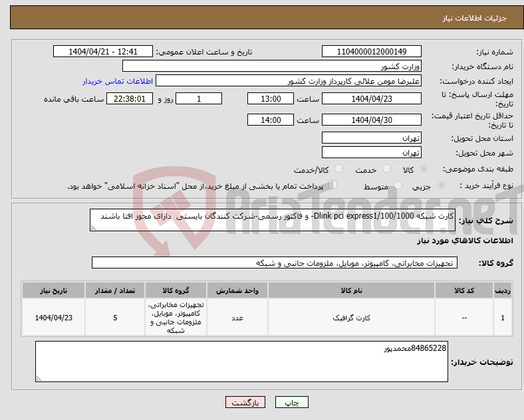This screenshot has width=524, height=420.
Task: Click the buyer notes text area 84865228محمدپور
Action: [x=241, y=362]
